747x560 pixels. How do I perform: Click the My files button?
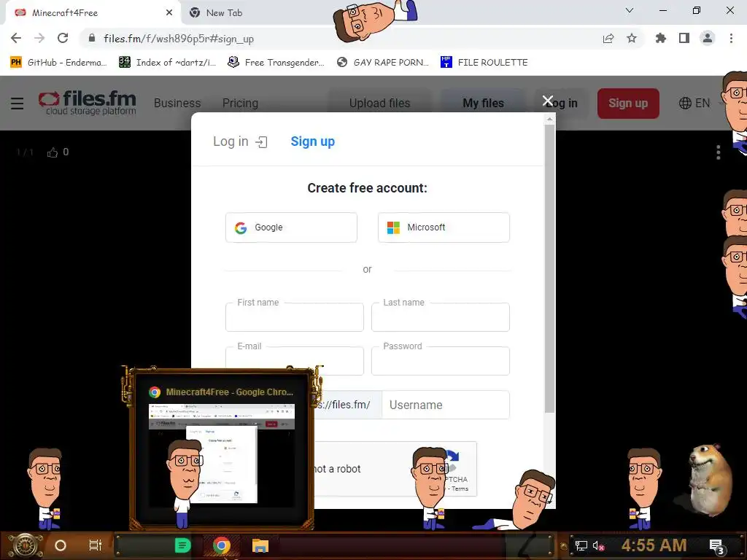(x=483, y=104)
